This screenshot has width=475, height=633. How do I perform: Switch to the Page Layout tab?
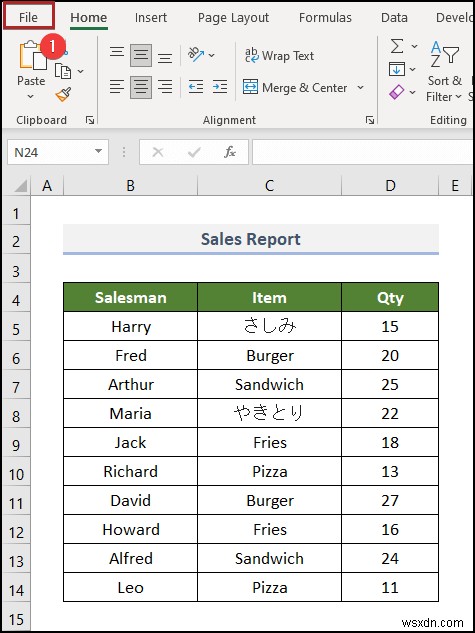(233, 17)
